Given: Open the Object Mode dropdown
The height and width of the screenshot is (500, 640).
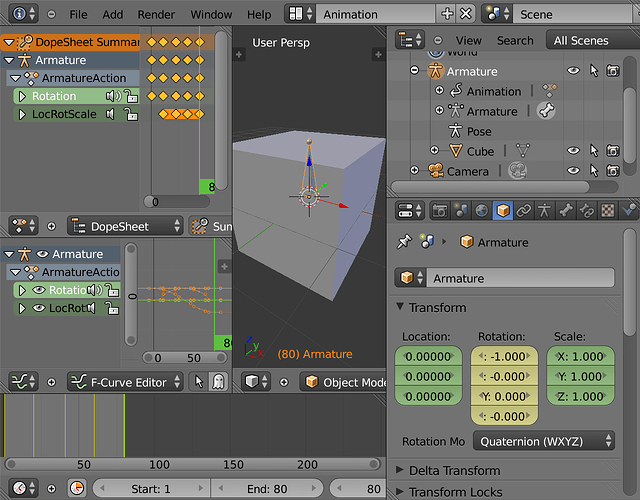Looking at the screenshot, I should click(343, 382).
